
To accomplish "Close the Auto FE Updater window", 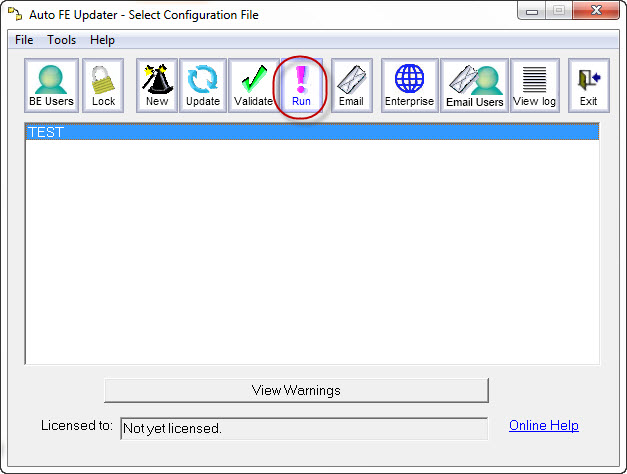I will 596,11.
